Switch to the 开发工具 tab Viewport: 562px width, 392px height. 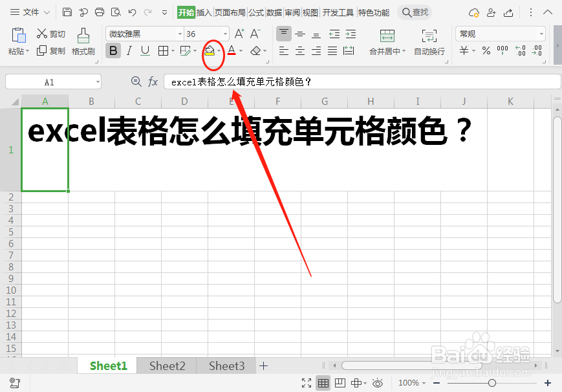(x=338, y=12)
